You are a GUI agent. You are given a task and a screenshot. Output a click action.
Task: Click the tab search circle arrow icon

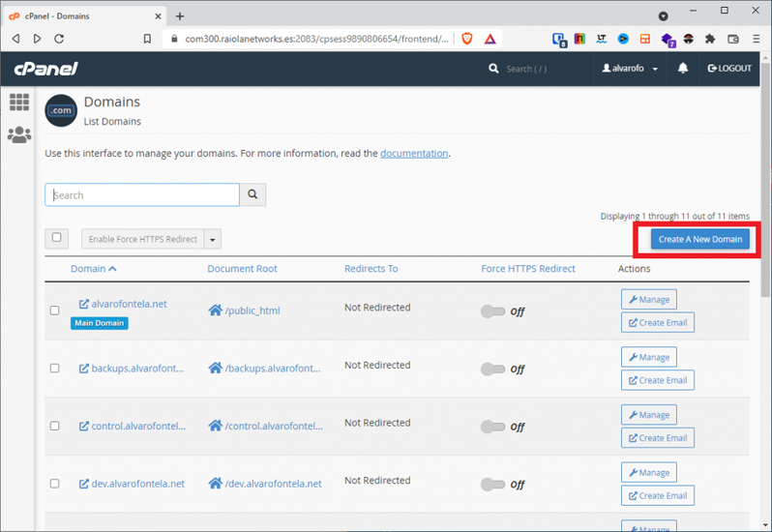coord(664,16)
